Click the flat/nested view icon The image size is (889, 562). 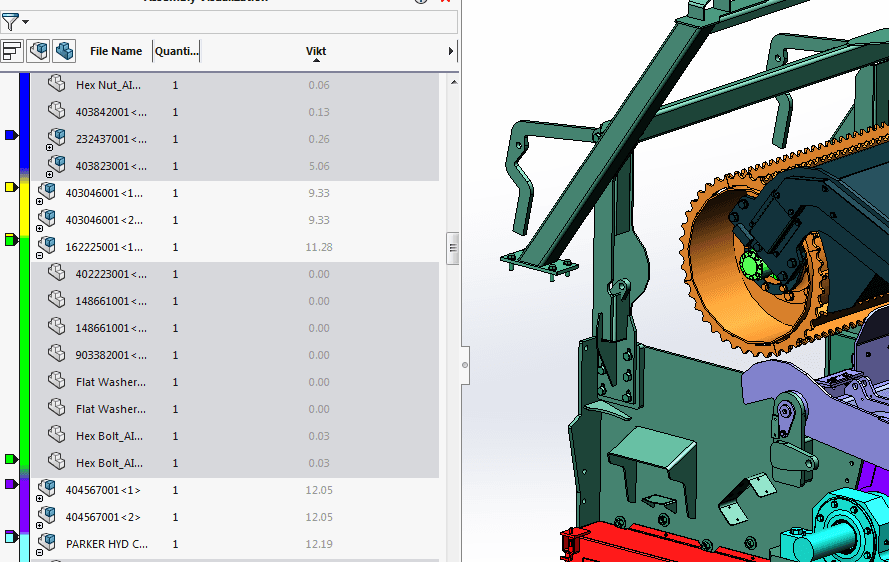[x=13, y=50]
